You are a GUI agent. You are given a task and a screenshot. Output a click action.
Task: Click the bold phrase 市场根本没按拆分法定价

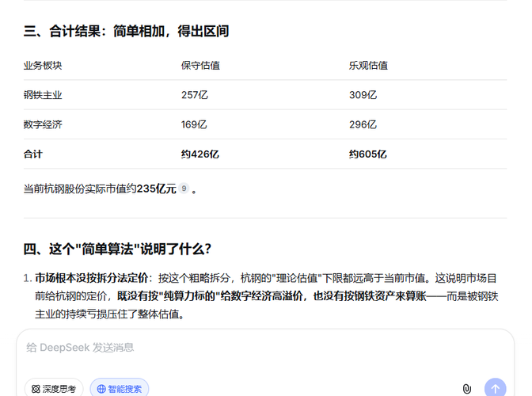point(92,278)
